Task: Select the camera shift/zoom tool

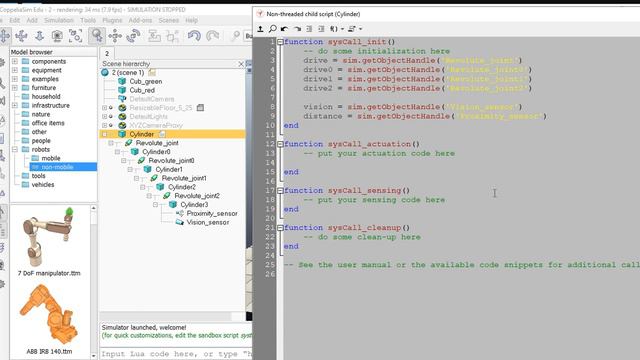Action: coord(39,36)
